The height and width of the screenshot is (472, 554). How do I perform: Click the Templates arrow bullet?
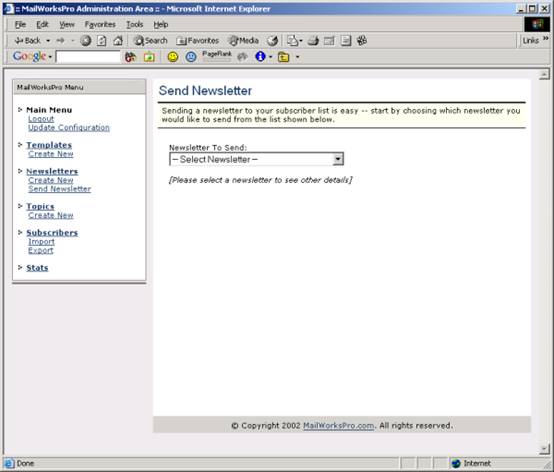click(x=20, y=145)
